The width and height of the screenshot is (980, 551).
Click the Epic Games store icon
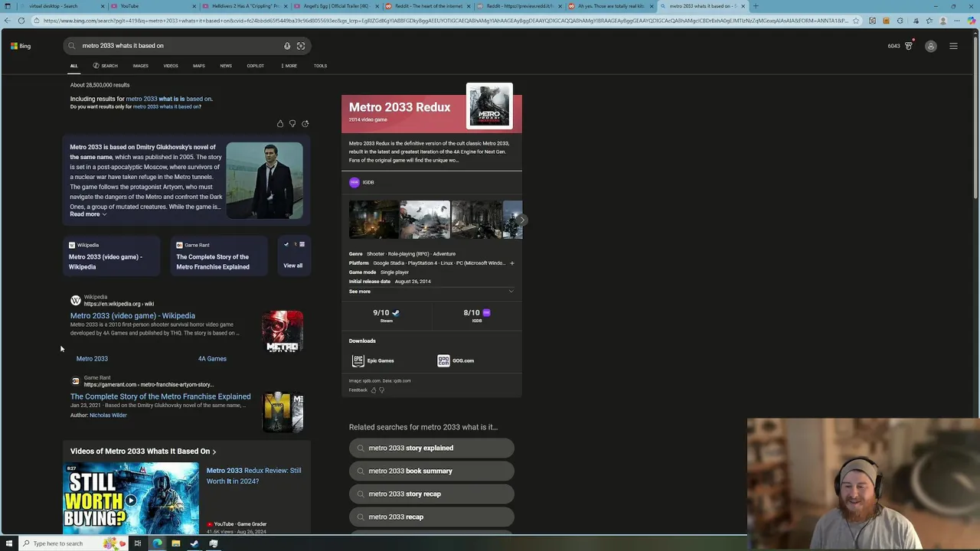pos(358,360)
